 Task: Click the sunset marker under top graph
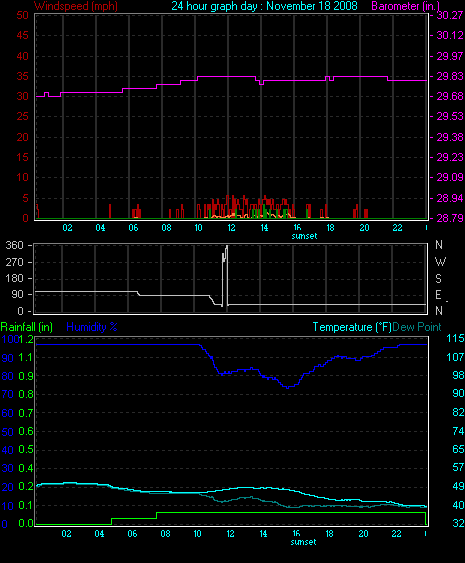click(x=304, y=236)
